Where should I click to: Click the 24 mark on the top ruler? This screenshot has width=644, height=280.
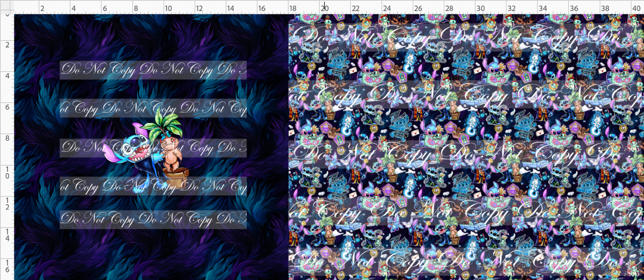click(387, 9)
